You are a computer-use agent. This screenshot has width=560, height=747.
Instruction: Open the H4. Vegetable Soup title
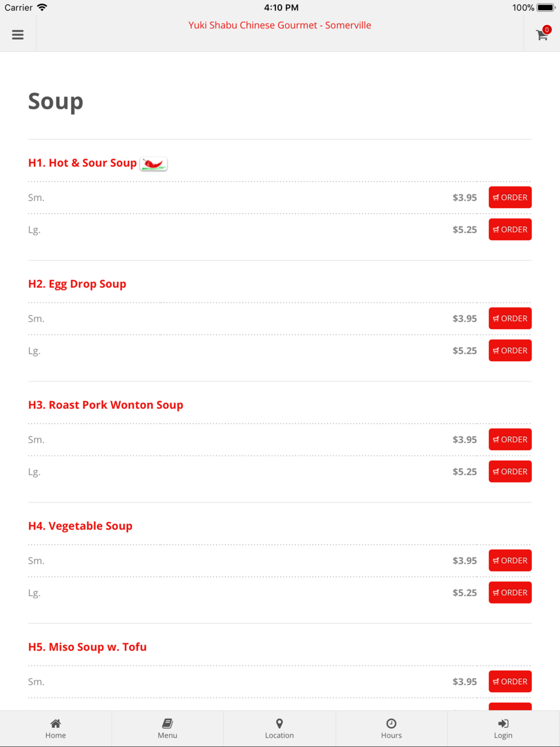point(80,526)
